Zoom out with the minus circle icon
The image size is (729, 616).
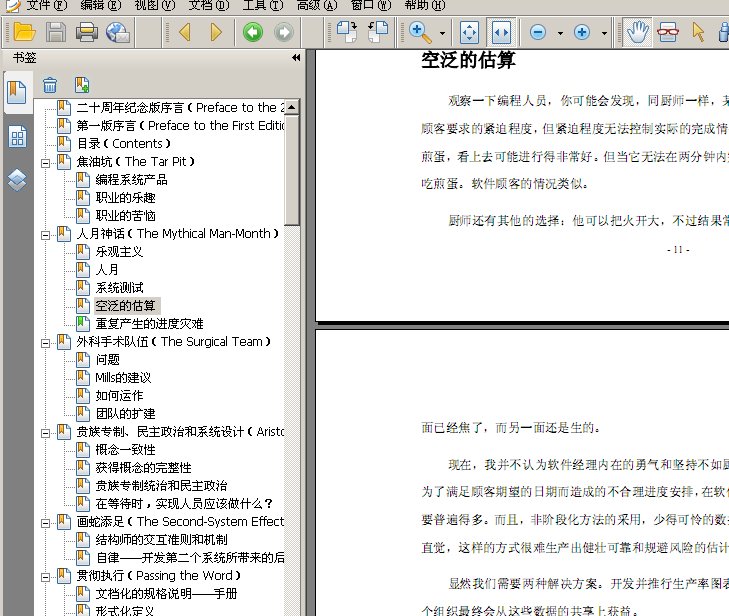point(538,32)
